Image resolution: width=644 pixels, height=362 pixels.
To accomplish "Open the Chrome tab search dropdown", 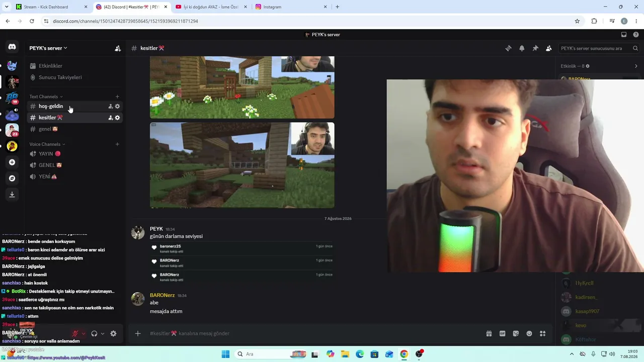I will coord(7,7).
